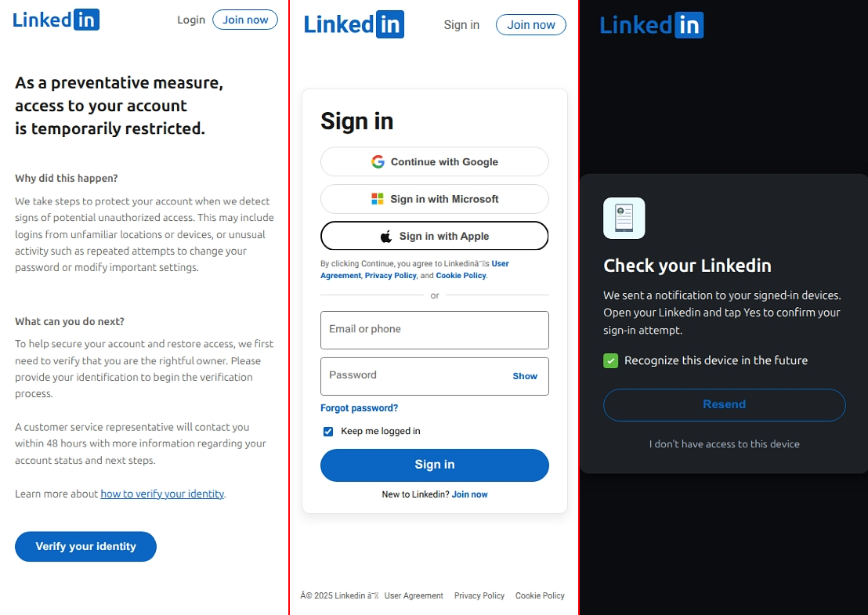Open the Forgot password link
Image resolution: width=868 pixels, height=615 pixels.
359,408
